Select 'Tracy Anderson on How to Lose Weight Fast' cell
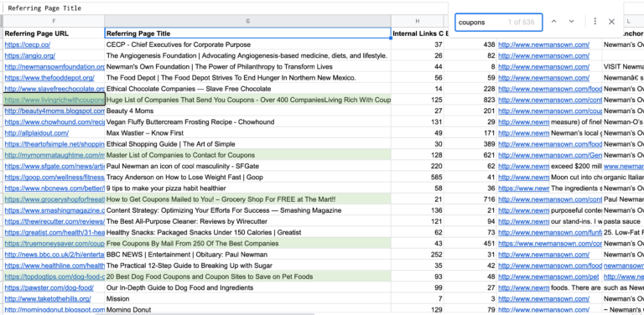The height and width of the screenshot is (315, 644). [x=247, y=178]
